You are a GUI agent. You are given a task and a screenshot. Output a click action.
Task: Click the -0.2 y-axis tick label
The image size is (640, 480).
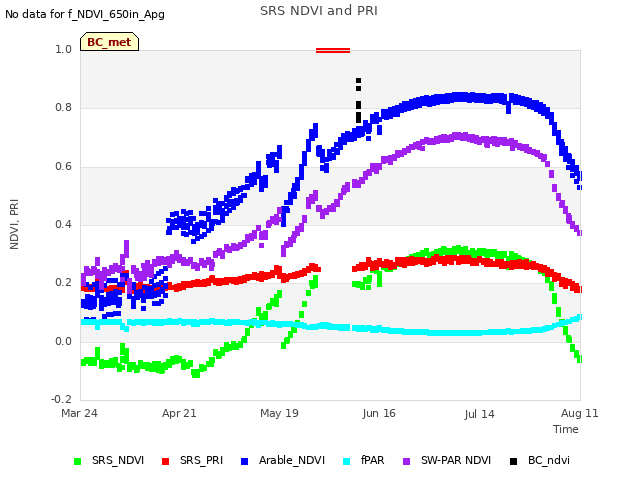tap(61, 399)
